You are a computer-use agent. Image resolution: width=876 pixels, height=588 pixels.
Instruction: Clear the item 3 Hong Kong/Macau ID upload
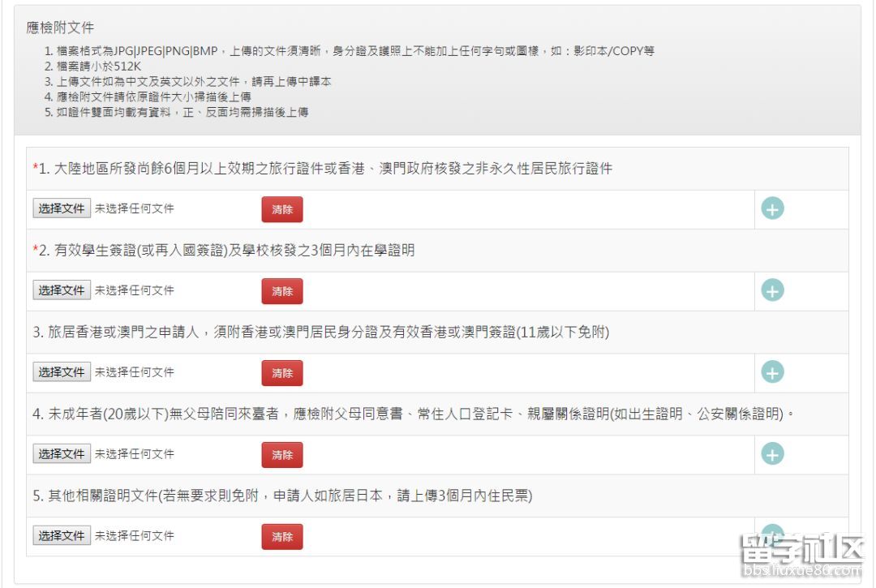tap(281, 373)
